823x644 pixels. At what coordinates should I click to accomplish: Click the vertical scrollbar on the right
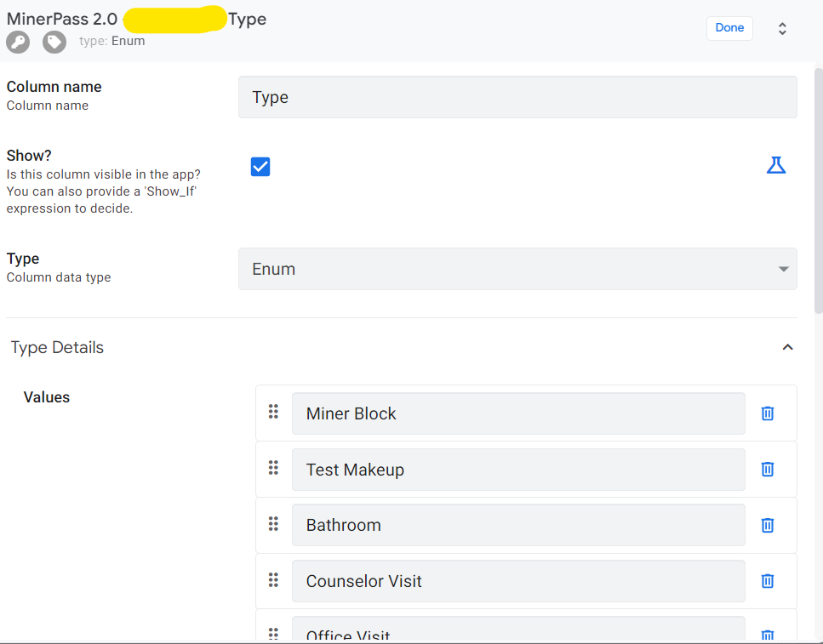coord(818,187)
